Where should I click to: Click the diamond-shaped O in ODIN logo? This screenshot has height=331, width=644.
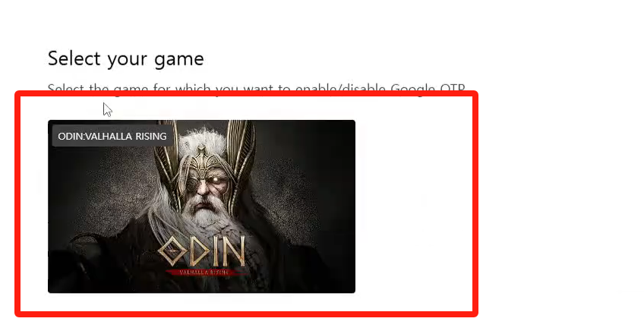click(173, 252)
